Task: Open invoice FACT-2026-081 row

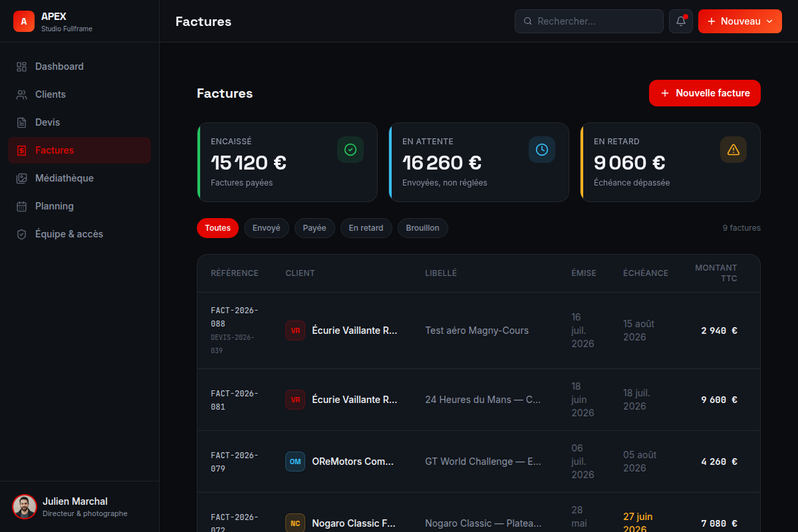Action: coord(479,400)
